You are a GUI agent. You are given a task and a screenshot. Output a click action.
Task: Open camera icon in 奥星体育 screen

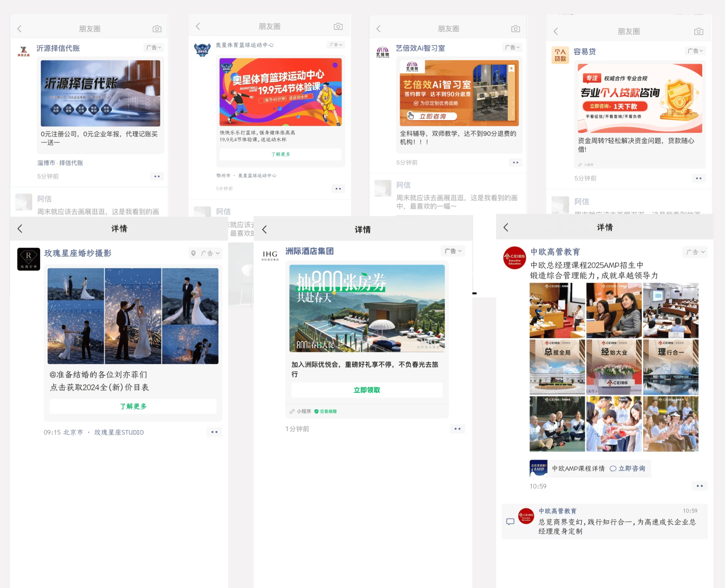tap(338, 26)
